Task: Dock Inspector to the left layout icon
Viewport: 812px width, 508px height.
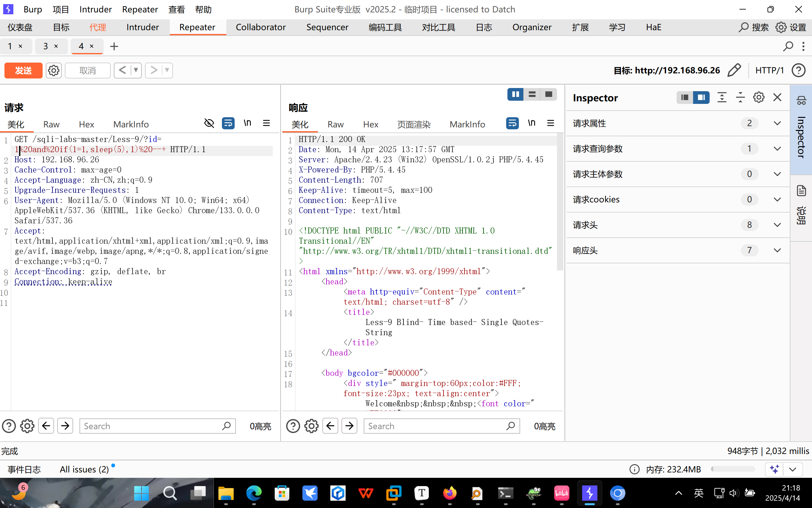Action: coord(685,98)
